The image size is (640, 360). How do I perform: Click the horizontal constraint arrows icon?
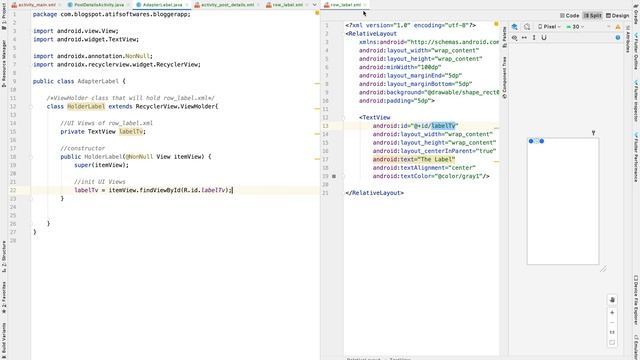pos(524,38)
